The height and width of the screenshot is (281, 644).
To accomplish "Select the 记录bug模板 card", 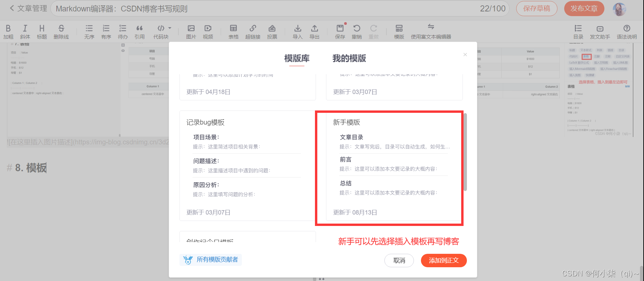I will 248,166.
